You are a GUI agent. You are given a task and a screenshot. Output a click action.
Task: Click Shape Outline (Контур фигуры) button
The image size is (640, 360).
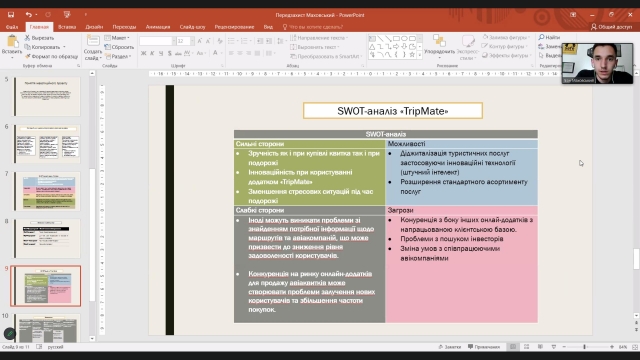pyautogui.click(x=504, y=46)
